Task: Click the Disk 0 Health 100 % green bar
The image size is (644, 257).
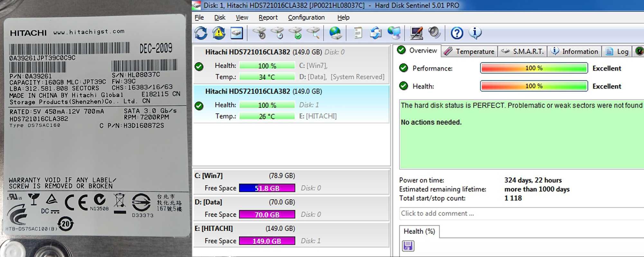Action: [x=267, y=66]
